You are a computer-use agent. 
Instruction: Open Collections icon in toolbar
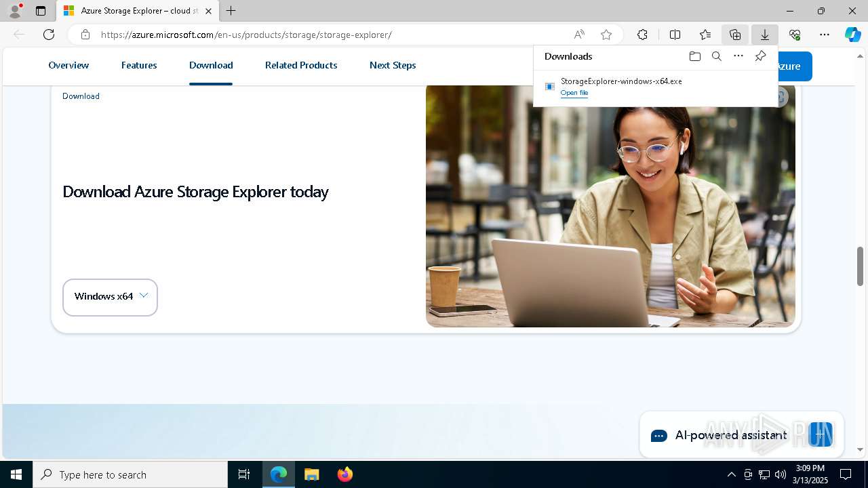click(735, 35)
